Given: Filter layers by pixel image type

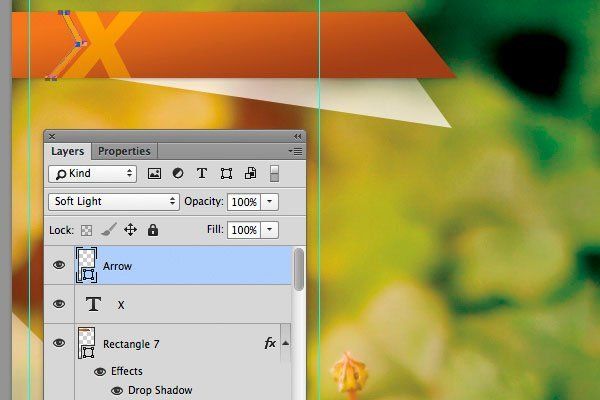Looking at the screenshot, I should click(x=154, y=173).
